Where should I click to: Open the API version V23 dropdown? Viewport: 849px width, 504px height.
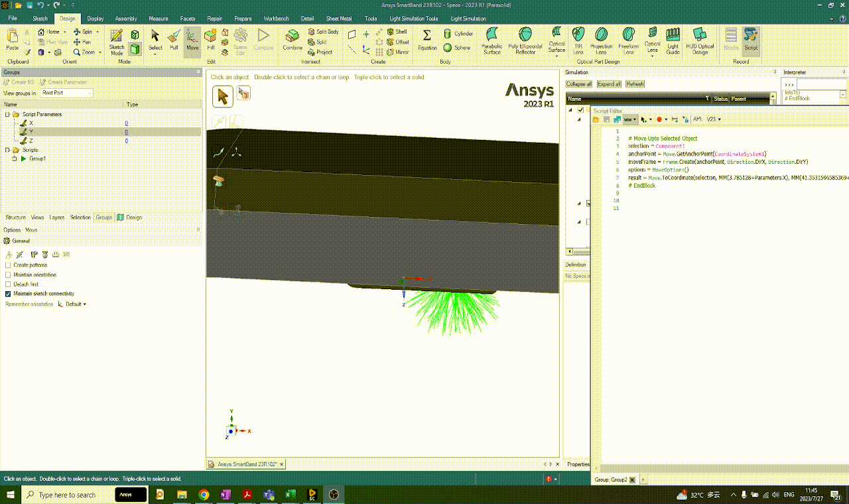coord(713,119)
